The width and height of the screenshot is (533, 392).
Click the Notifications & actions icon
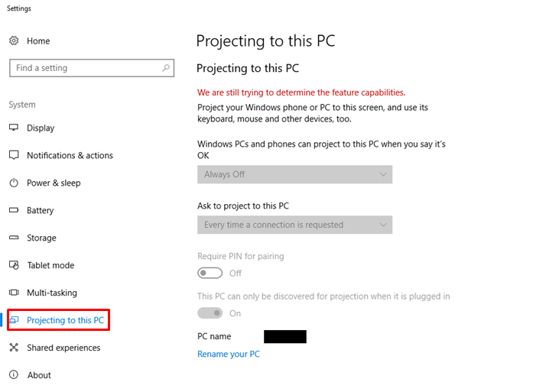[x=14, y=155]
